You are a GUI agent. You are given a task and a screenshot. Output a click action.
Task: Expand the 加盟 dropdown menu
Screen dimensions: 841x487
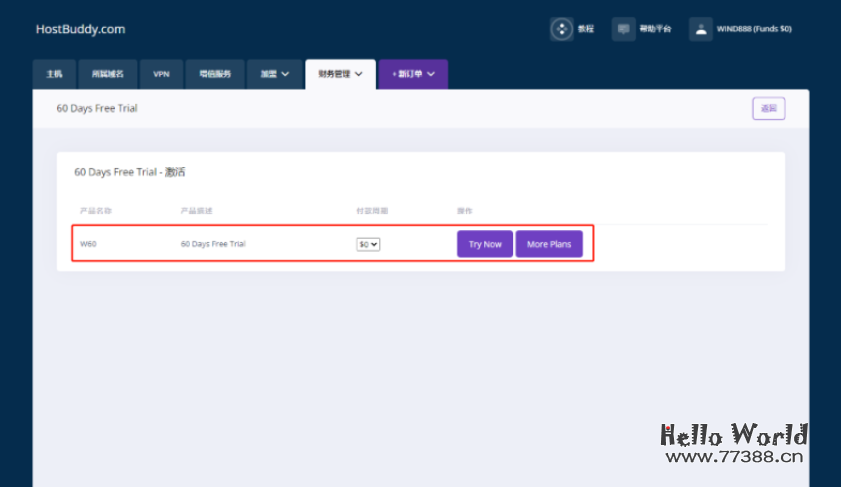click(x=274, y=74)
